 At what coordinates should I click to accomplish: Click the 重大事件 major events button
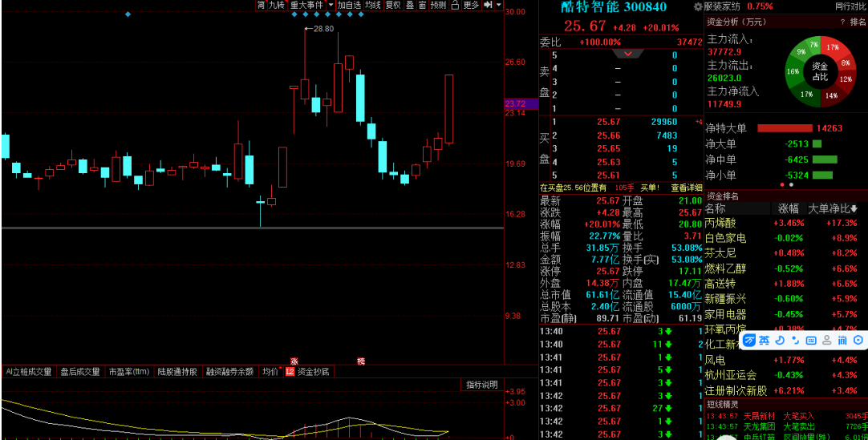click(x=306, y=5)
